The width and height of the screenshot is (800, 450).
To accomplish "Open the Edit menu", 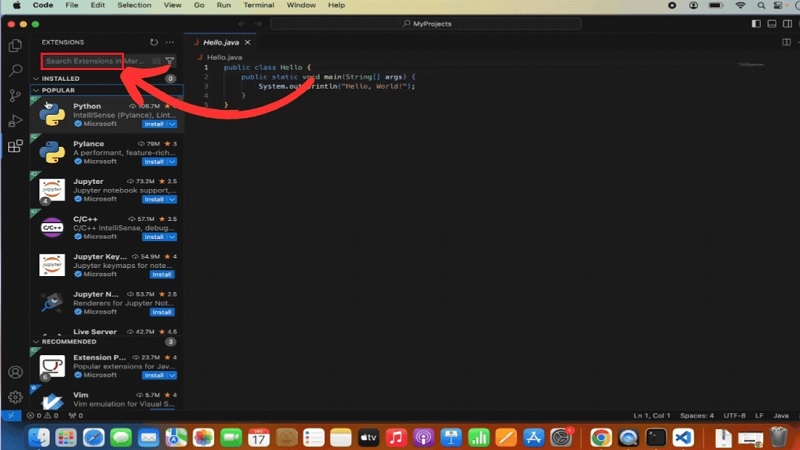I will tap(97, 5).
